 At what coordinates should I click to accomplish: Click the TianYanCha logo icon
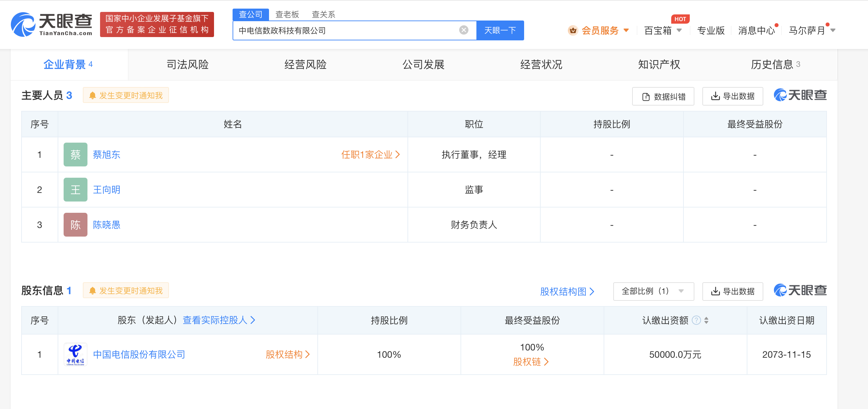pos(23,24)
